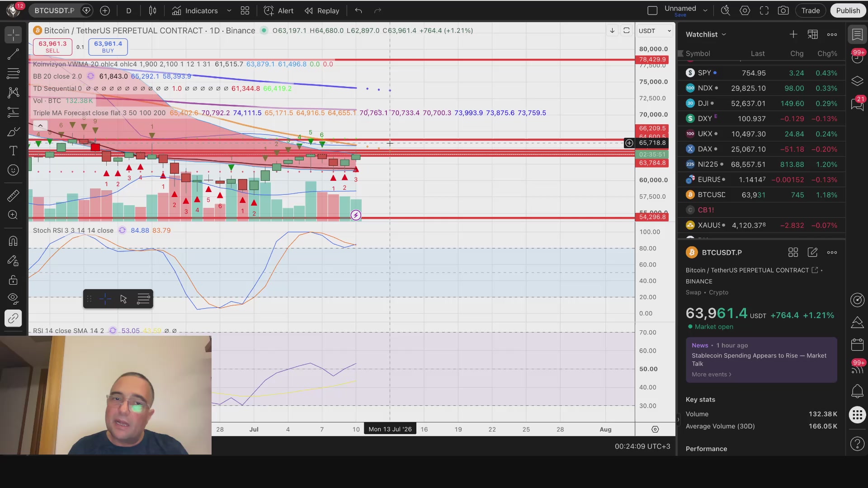This screenshot has width=868, height=488.
Task: Start Bar Replay mode
Action: 322,11
